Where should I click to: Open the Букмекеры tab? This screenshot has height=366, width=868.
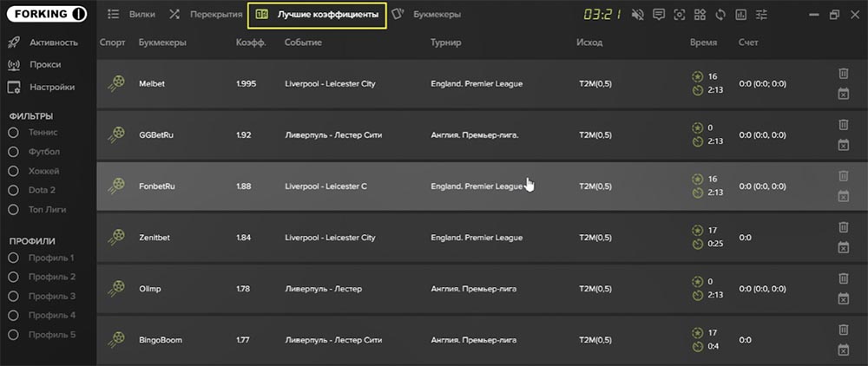click(x=425, y=15)
